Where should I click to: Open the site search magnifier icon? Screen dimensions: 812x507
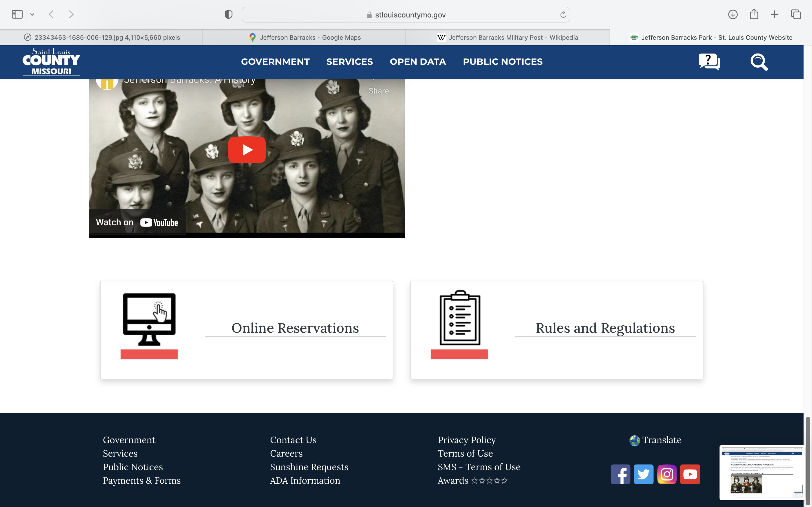click(x=759, y=62)
